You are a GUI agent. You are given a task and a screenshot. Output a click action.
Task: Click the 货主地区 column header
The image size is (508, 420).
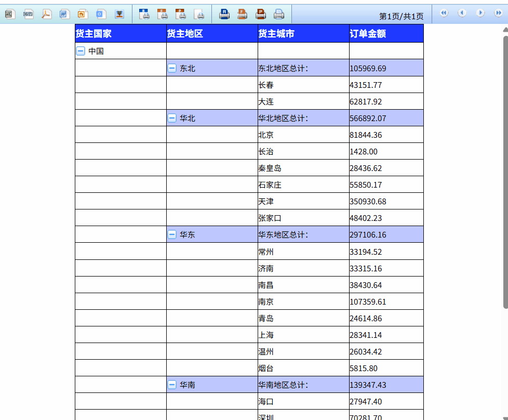click(212, 33)
